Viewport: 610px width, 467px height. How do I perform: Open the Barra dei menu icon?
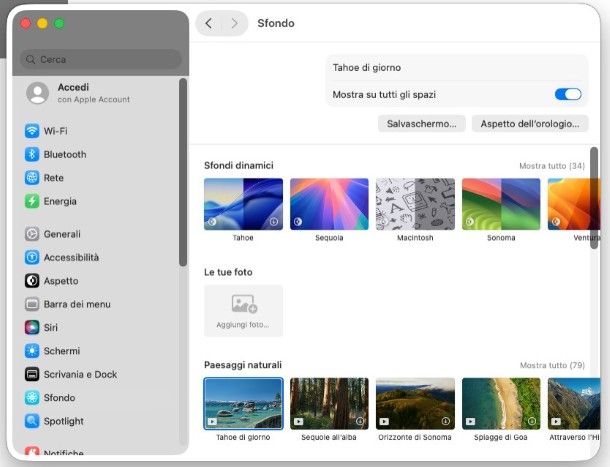click(x=32, y=304)
